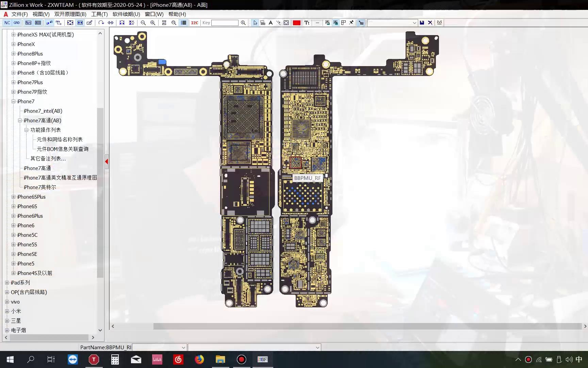Click the search magnifier next to Key field
The image size is (588, 368).
243,23
